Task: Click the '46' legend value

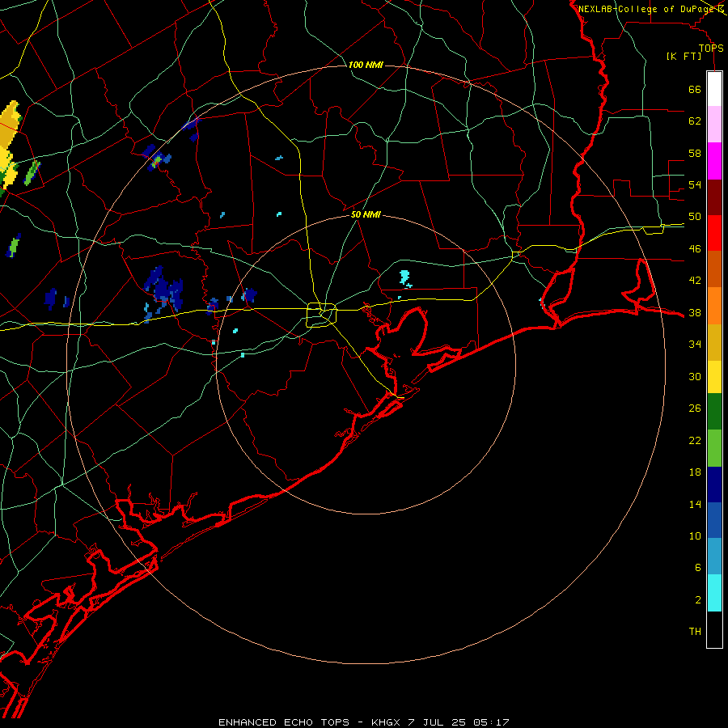Action: click(695, 249)
